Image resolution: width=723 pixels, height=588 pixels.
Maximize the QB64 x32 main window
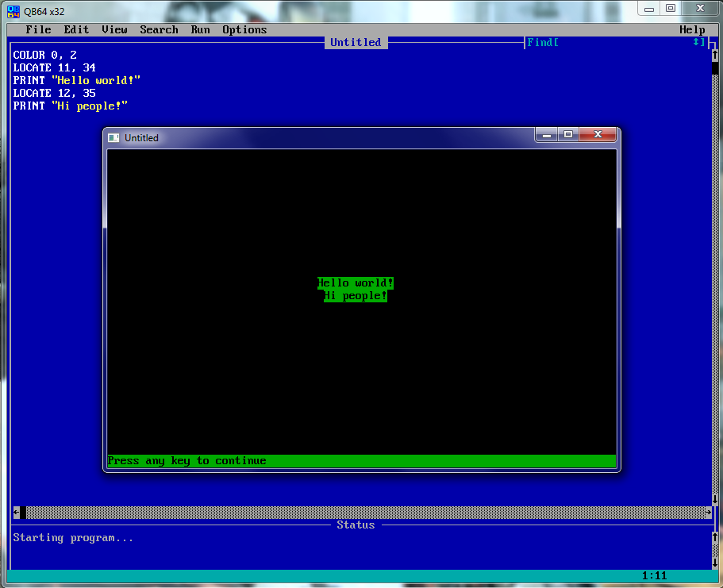[x=671, y=9]
